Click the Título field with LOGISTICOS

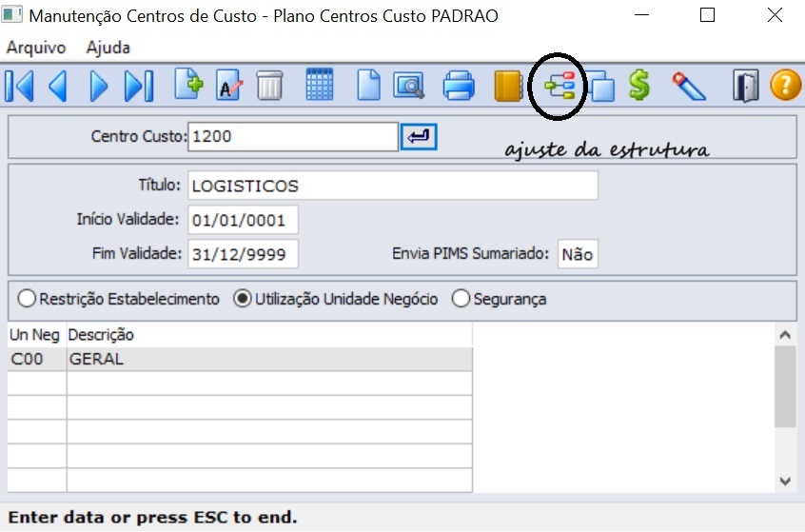tap(393, 186)
